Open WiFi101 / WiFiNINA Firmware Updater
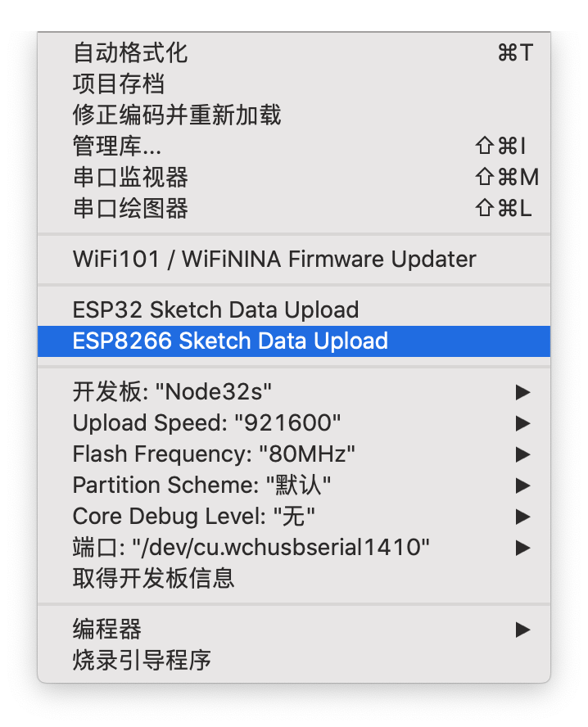Viewport: 588px width, 727px height. pyautogui.click(x=293, y=259)
